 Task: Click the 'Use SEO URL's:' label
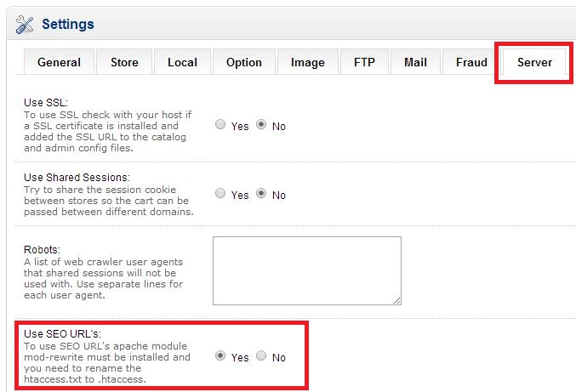(x=62, y=333)
